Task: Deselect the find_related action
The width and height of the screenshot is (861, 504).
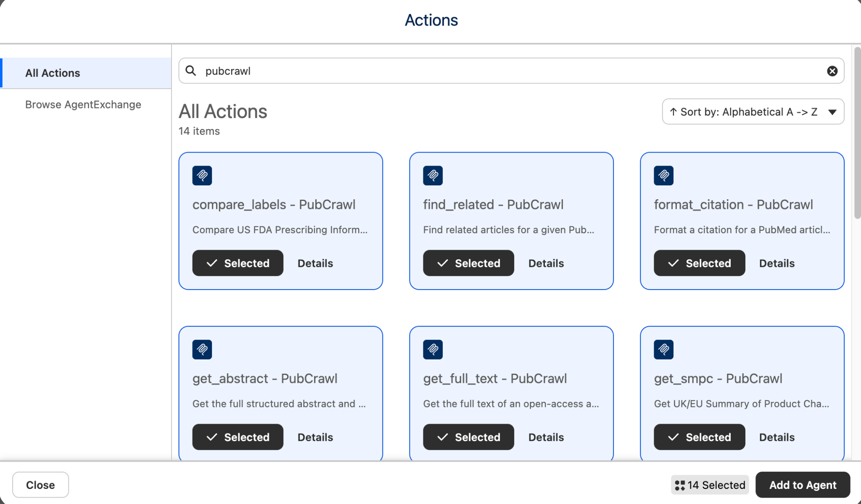Action: click(468, 263)
